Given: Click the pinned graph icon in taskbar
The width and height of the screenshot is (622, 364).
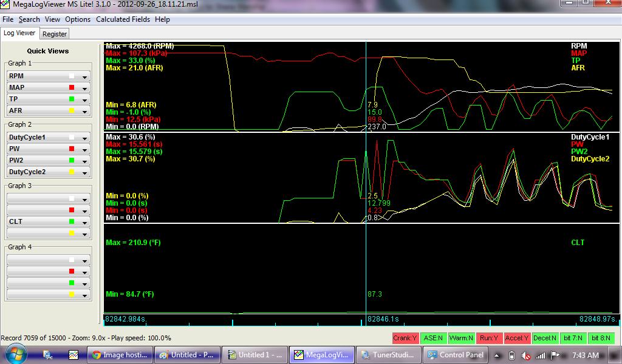Looking at the screenshot, I should [73, 355].
